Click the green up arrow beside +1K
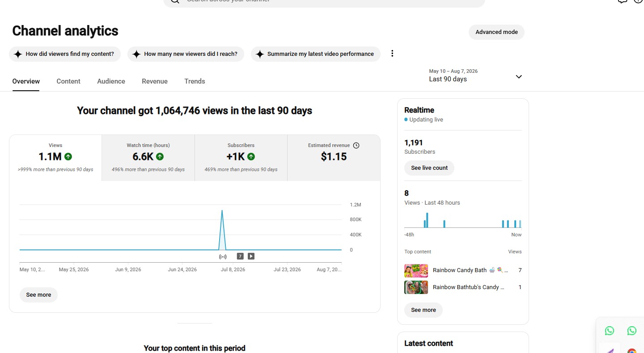 tap(251, 156)
